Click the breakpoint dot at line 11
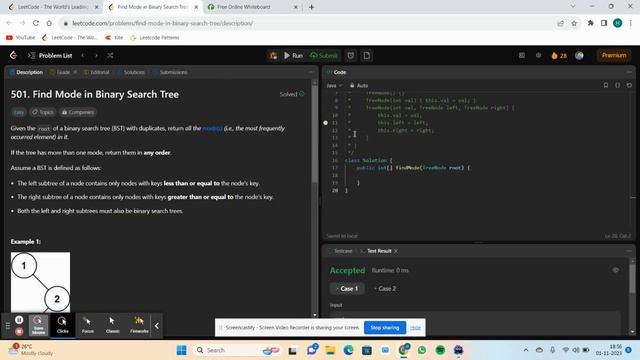The image size is (640, 360). click(x=325, y=122)
